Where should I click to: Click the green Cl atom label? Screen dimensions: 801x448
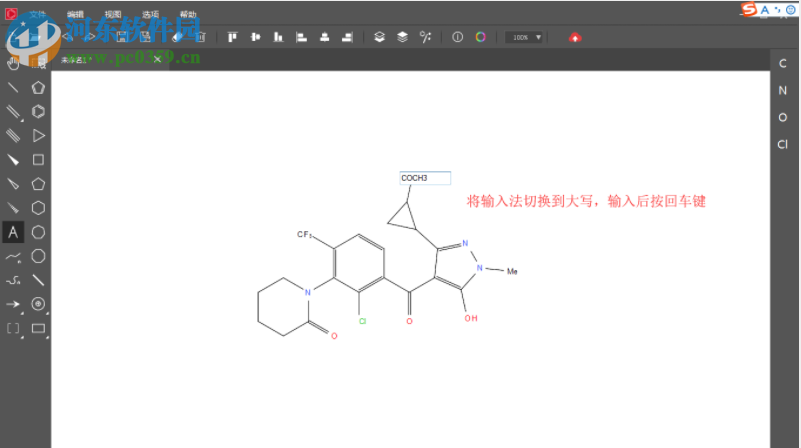362,321
